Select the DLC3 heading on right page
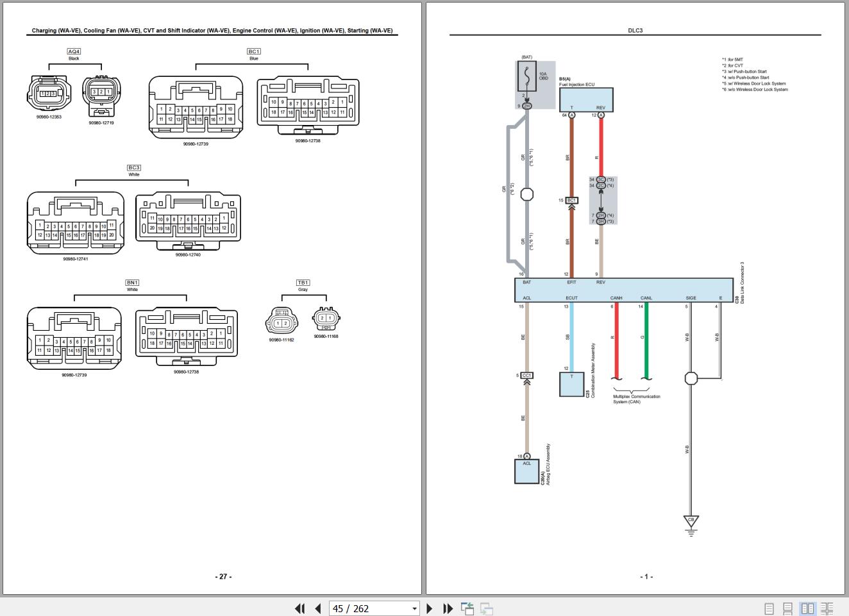The image size is (849, 616). [x=636, y=29]
